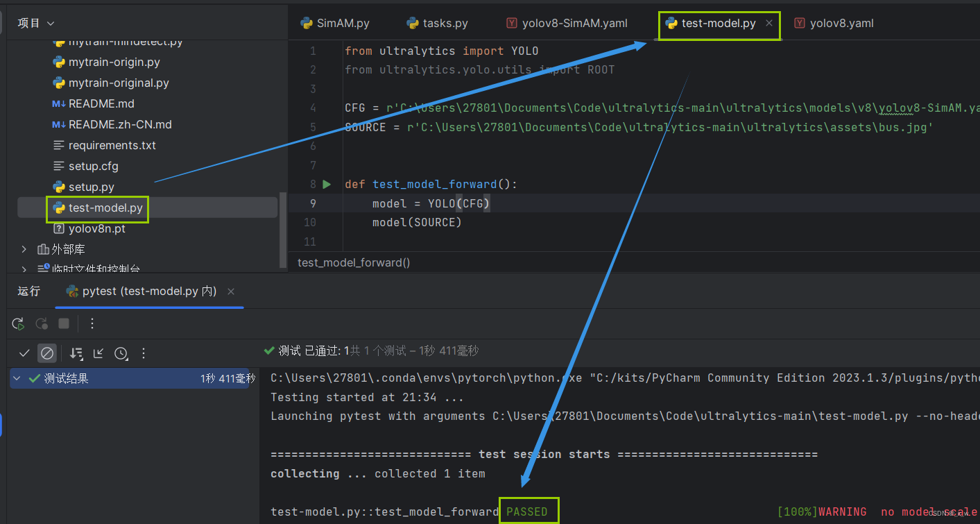Open the yolov8.yaml tab

coord(834,23)
